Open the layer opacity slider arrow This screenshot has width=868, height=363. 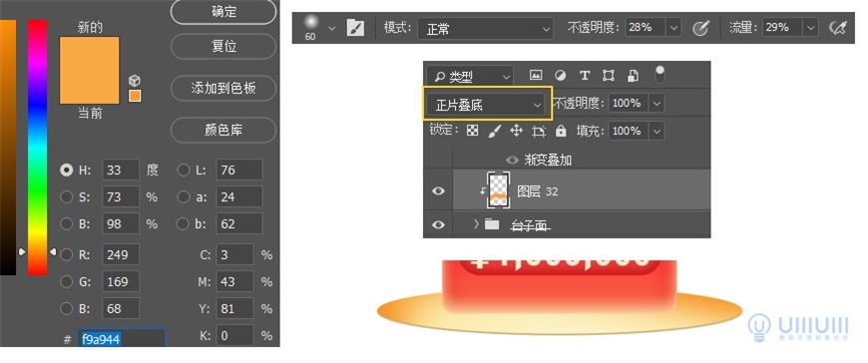click(x=656, y=103)
